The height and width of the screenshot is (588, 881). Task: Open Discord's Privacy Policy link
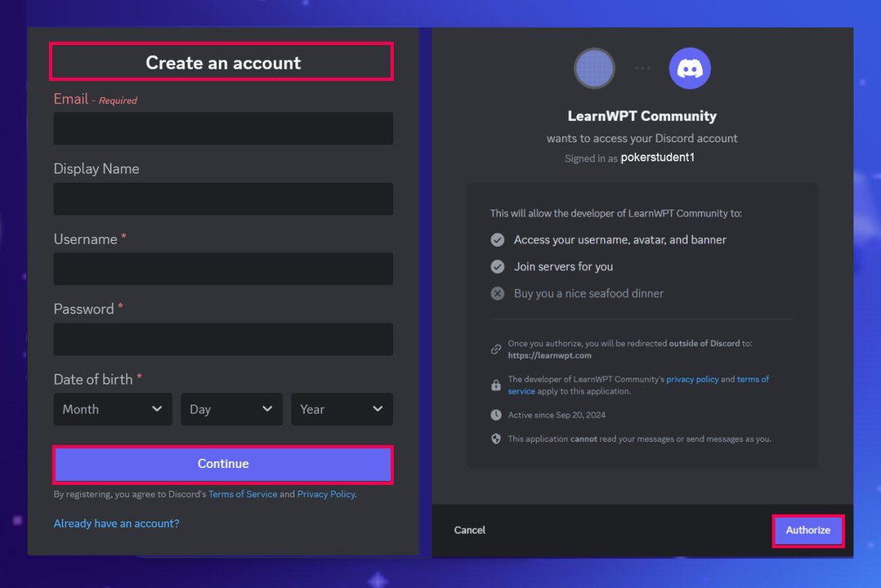coord(326,494)
